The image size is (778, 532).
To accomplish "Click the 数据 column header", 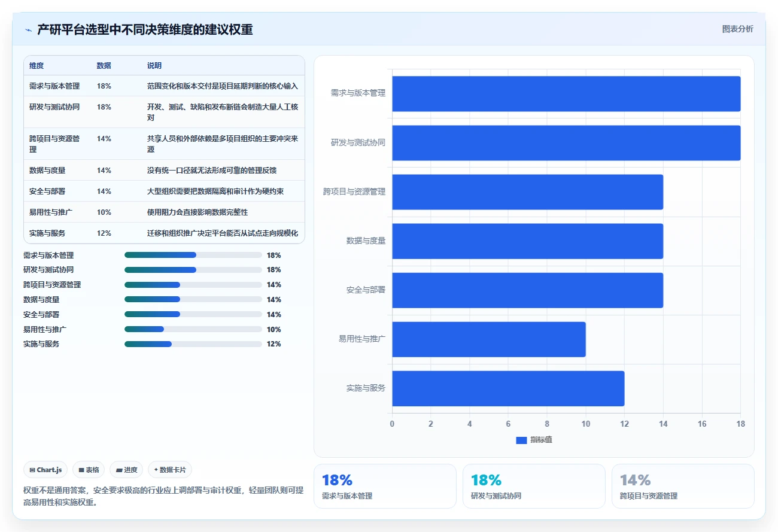I will point(104,66).
